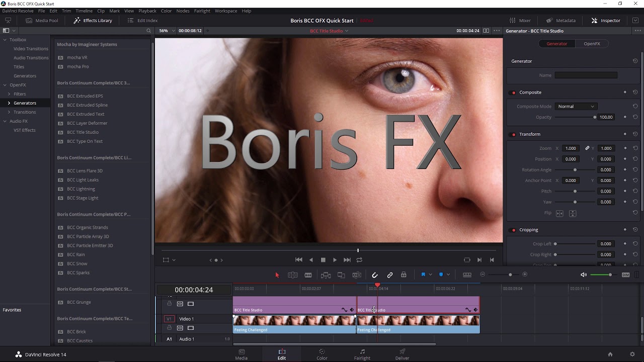This screenshot has height=362, width=644.
Task: Go to the Color page
Action: (x=322, y=354)
